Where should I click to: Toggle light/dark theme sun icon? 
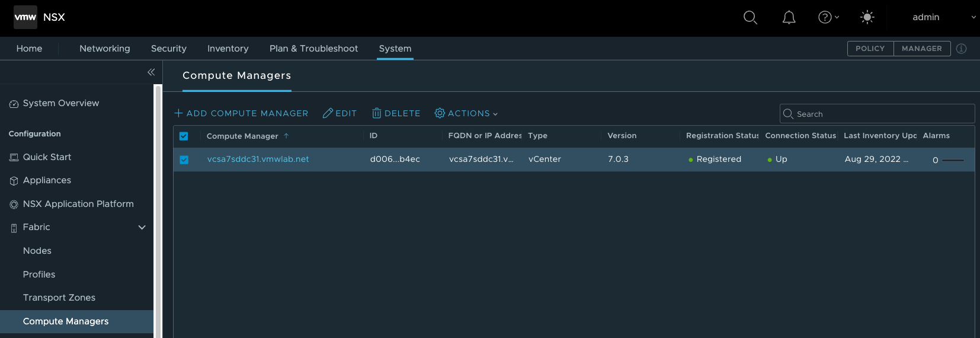tap(867, 17)
